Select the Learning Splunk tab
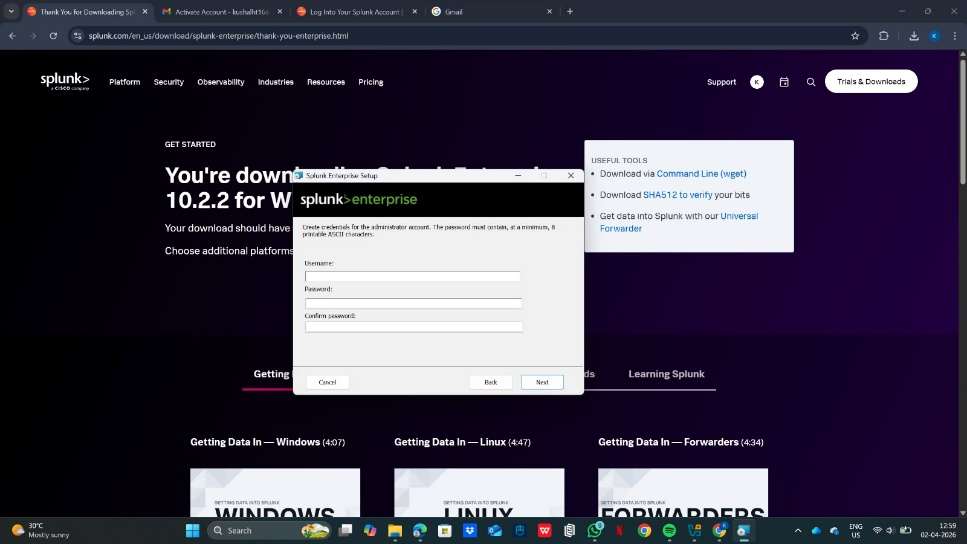967x544 pixels. (666, 374)
